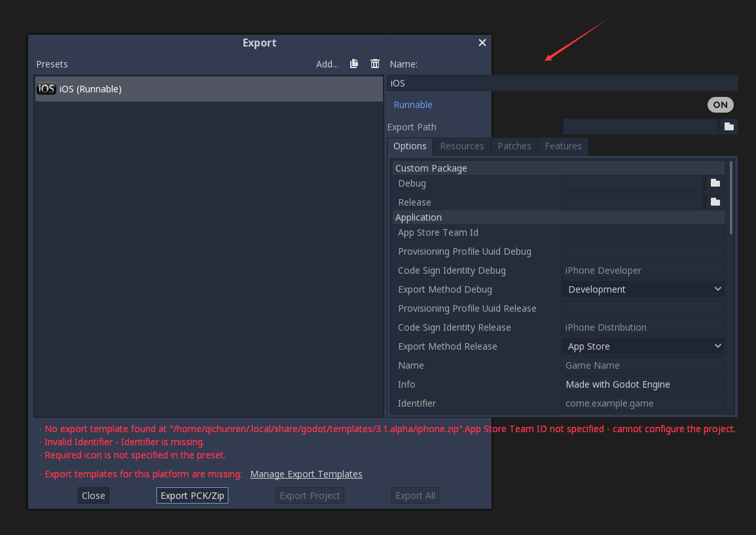Open the Features tab

(x=563, y=146)
